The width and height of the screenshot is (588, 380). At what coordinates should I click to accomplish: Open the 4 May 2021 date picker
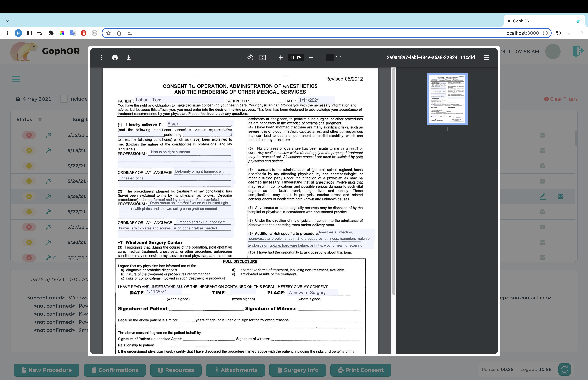[x=34, y=99]
